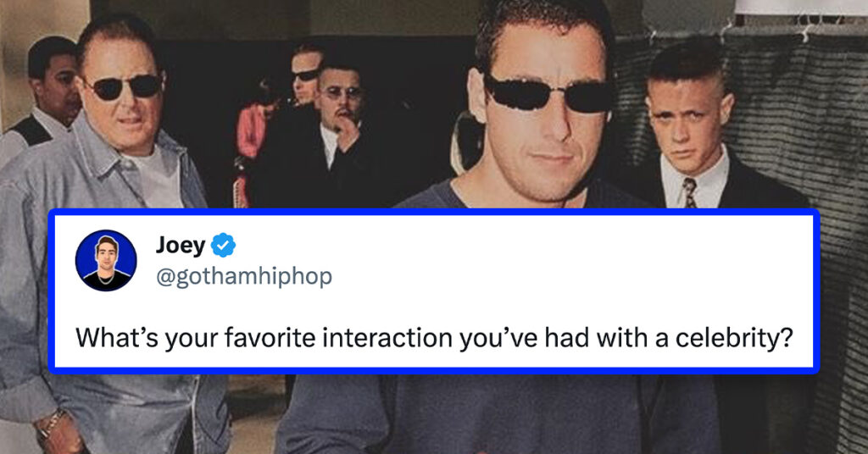The width and height of the screenshot is (868, 454).
Task: Click the sunglasses of the denim jacket man
Action: tap(123, 86)
